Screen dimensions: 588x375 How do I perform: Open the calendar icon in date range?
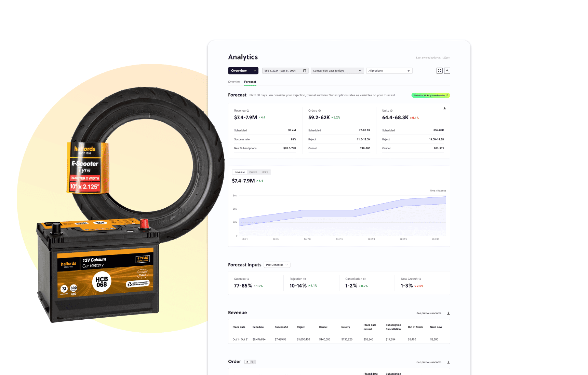click(x=305, y=71)
